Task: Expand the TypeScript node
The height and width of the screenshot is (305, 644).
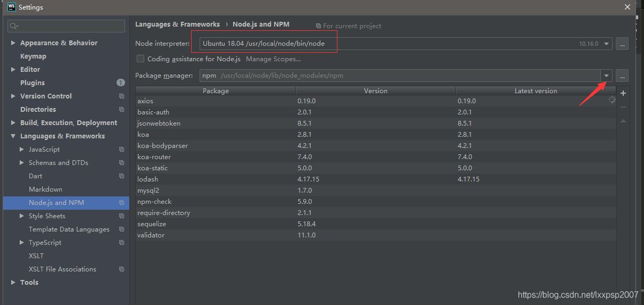Action: (x=22, y=242)
